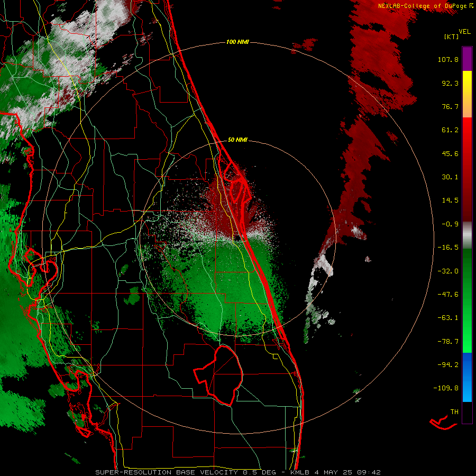Click the 61.2 legend value

(450, 130)
